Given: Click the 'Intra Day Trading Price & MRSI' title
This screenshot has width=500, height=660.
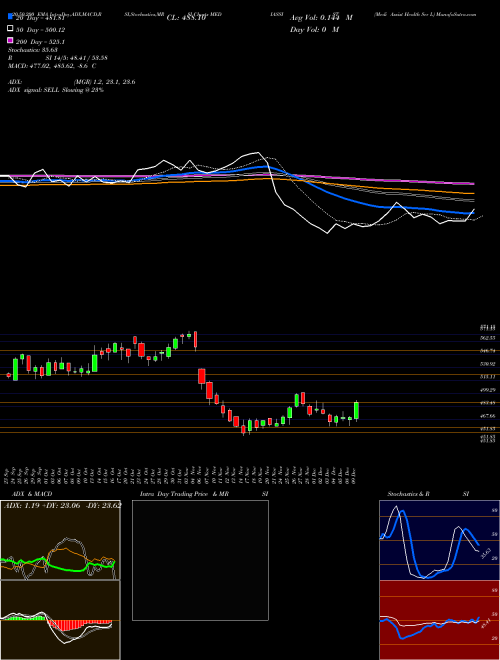Looking at the screenshot, I should 204,494.
